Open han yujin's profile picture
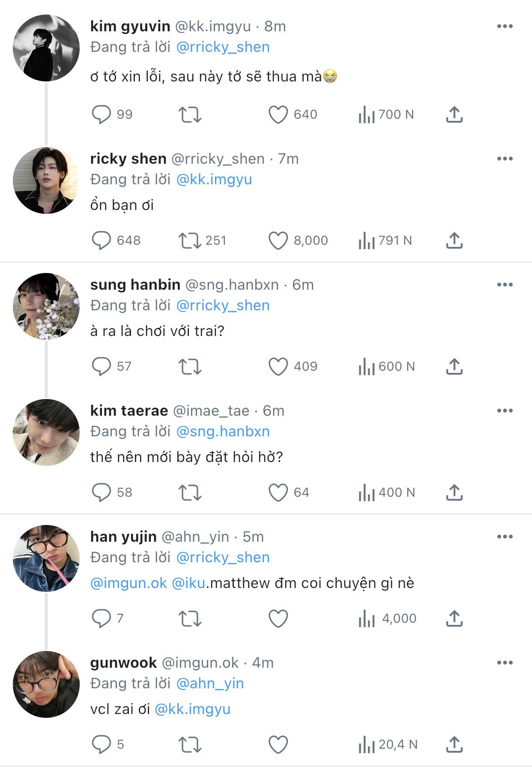Viewport: 532px width, 768px height. coord(46,558)
